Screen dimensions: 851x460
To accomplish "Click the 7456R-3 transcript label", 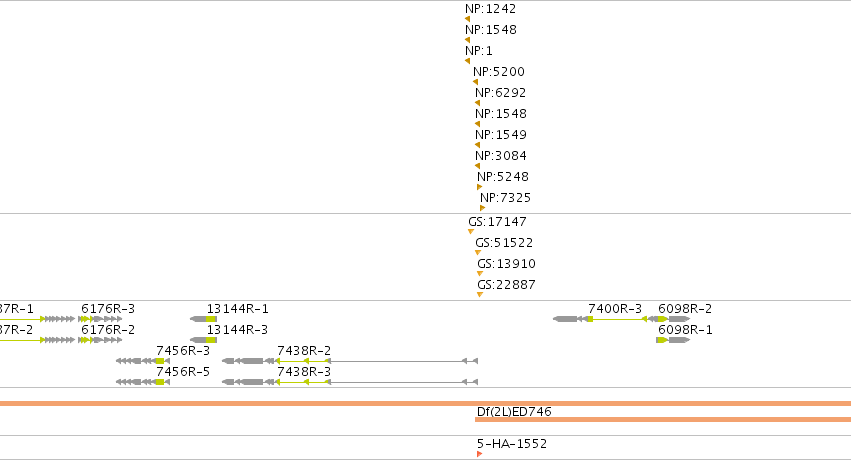I will point(183,351).
